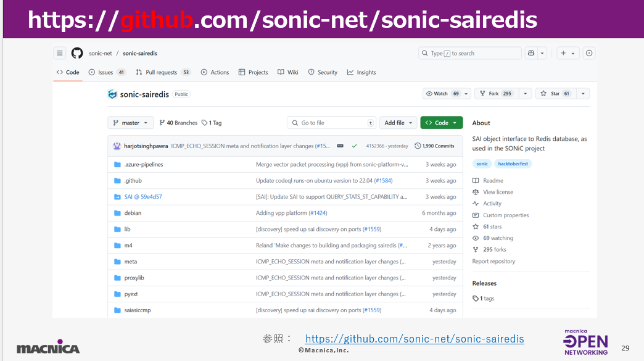Screen dimensions: 644x361
Task: Click the sonic topic tag
Action: [x=482, y=164]
